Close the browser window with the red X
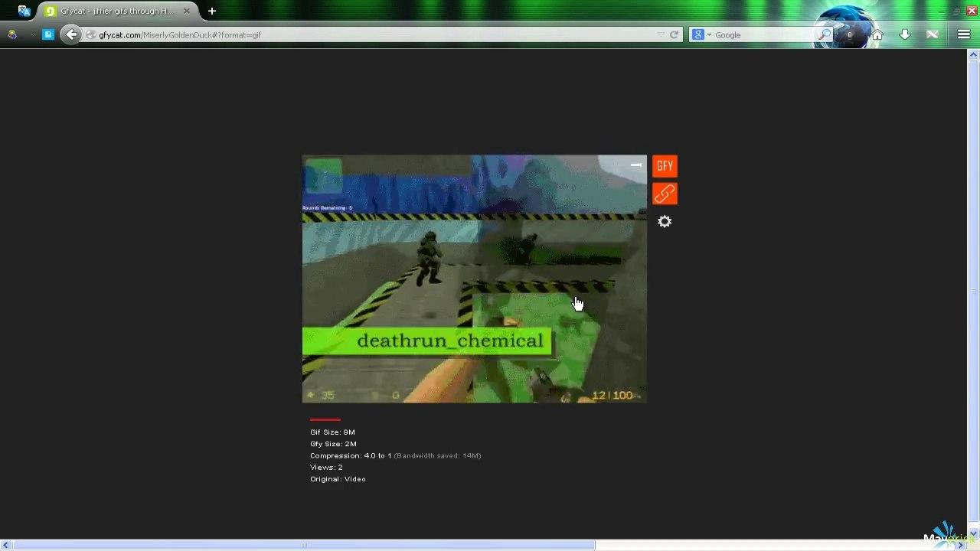 [971, 11]
